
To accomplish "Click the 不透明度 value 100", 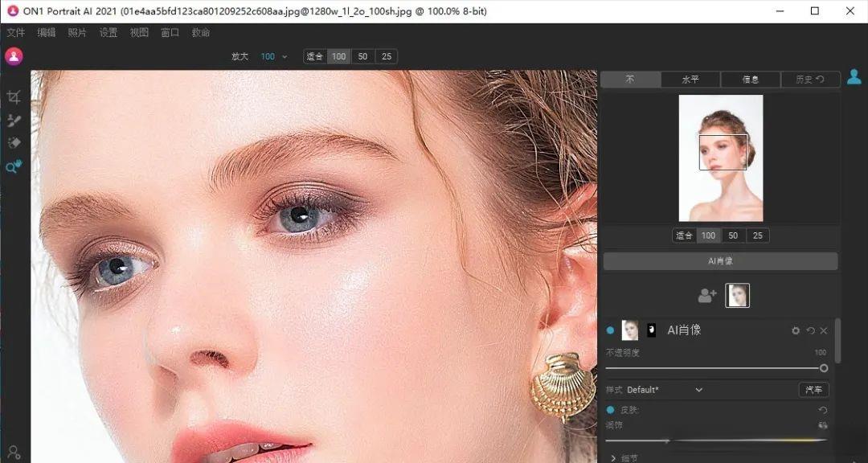I will (x=821, y=353).
